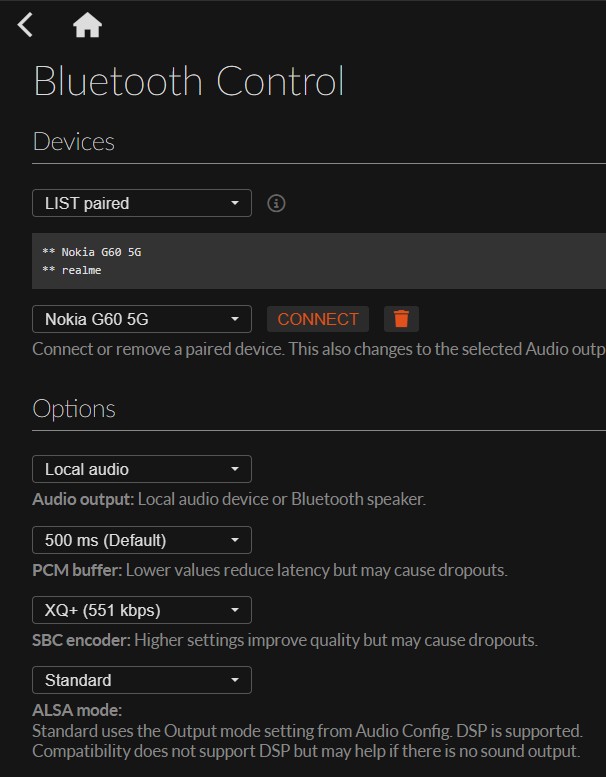This screenshot has width=606, height=777.
Task: Open the Nokia G60 5G device dropdown
Action: [142, 319]
